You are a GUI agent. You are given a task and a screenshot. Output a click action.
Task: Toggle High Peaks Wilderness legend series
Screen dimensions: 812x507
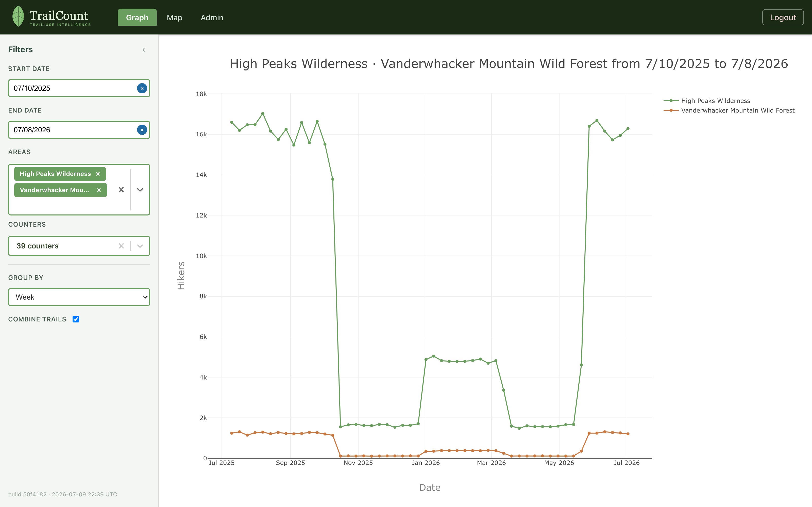coord(707,101)
